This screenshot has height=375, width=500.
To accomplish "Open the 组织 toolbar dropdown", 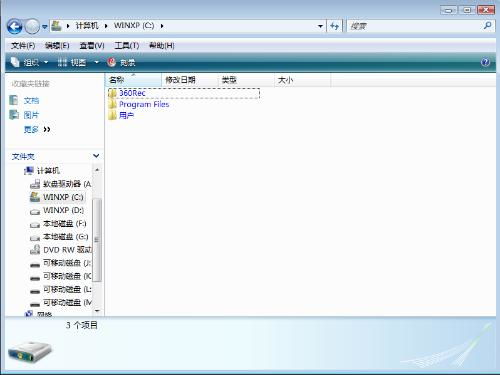I will (x=29, y=62).
